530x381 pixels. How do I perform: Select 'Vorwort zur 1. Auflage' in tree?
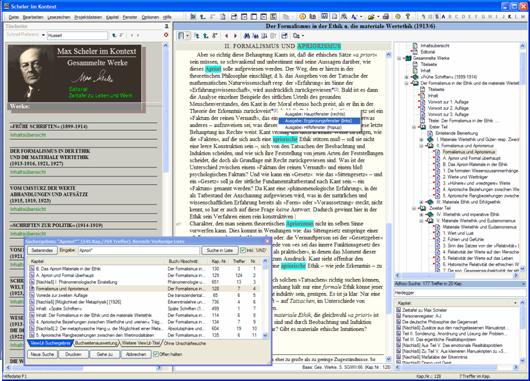[x=448, y=102]
